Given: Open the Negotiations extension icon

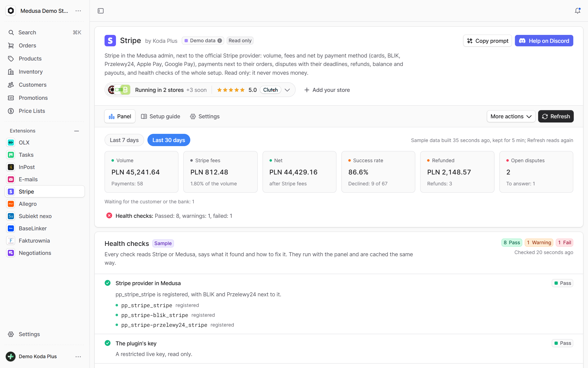Looking at the screenshot, I should pyautogui.click(x=11, y=253).
